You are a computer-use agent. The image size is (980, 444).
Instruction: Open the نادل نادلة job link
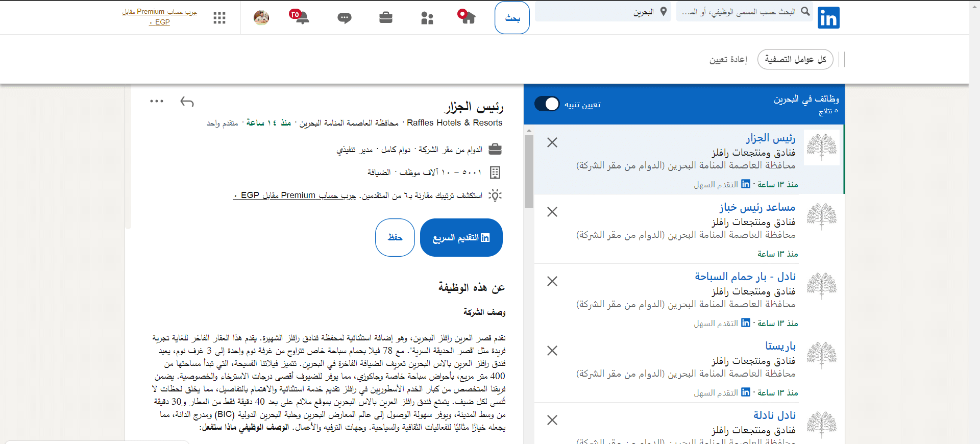click(774, 416)
